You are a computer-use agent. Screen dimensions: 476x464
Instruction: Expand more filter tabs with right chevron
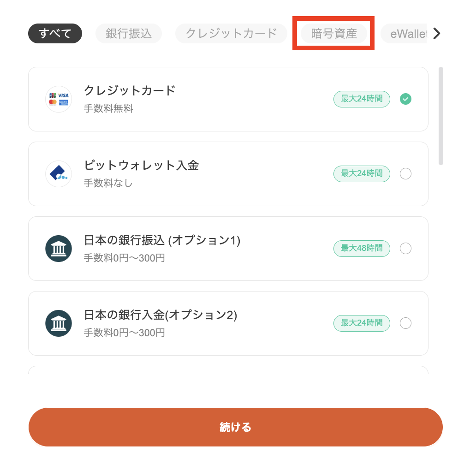click(x=436, y=33)
